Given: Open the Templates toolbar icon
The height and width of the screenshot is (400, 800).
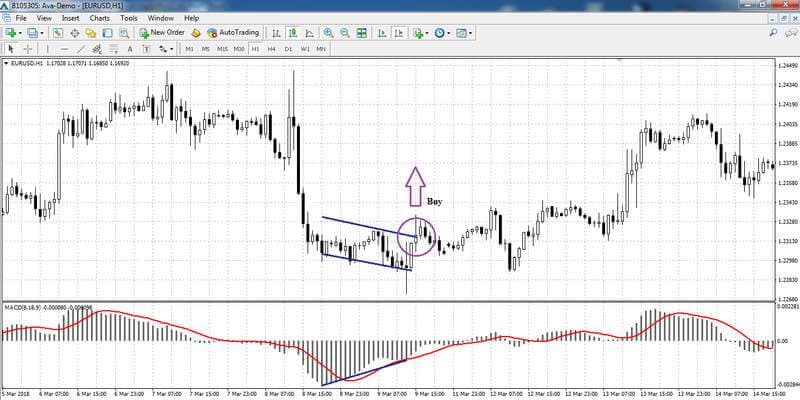Looking at the screenshot, I should pyautogui.click(x=461, y=33).
